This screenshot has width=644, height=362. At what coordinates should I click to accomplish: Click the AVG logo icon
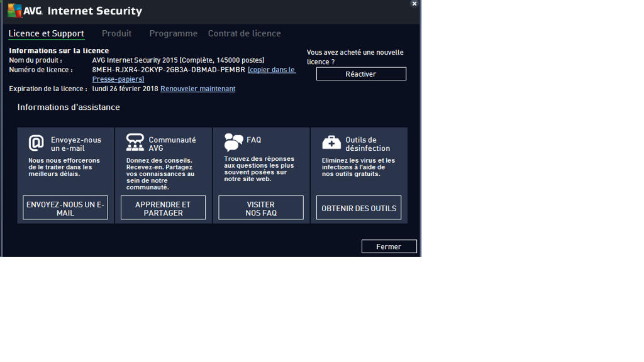click(15, 11)
